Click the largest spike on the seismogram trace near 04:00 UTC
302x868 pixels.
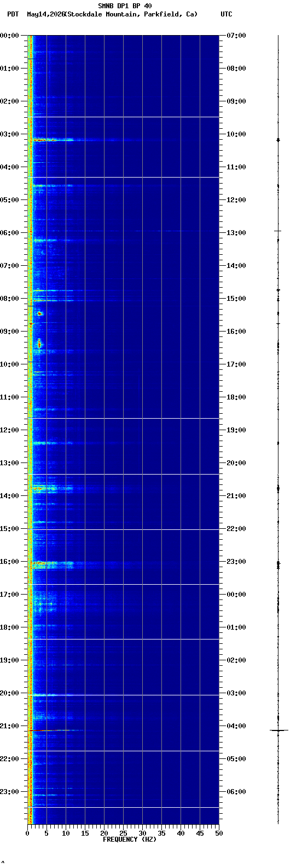(x=278, y=730)
